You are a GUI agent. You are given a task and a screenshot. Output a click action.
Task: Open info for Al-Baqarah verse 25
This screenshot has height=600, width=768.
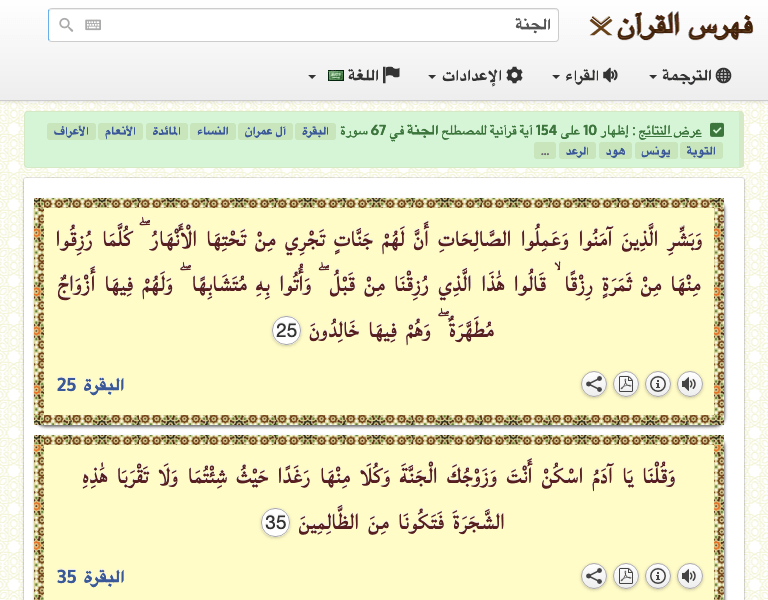click(x=657, y=384)
